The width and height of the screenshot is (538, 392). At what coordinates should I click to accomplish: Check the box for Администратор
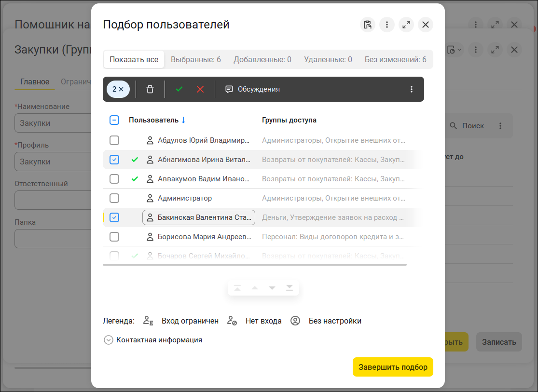[114, 198]
